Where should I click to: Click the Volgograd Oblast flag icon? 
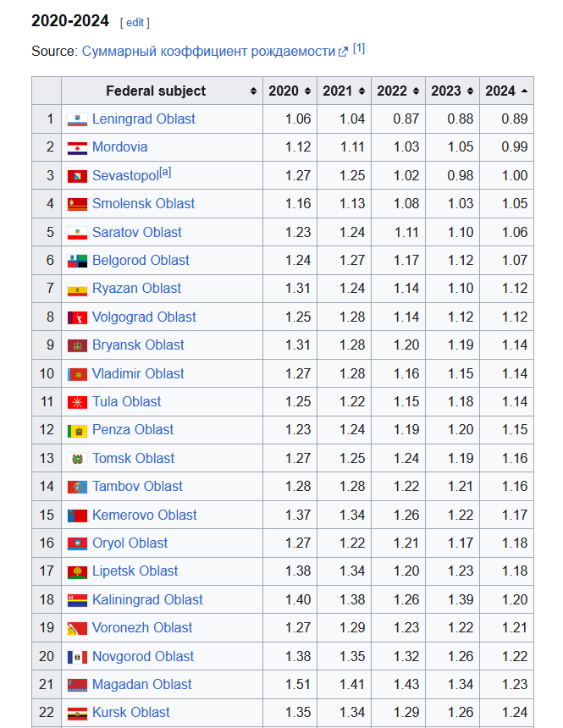point(77,317)
